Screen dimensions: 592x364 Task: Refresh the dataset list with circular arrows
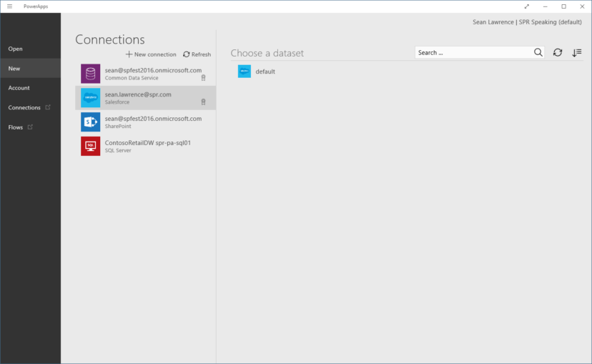(558, 53)
